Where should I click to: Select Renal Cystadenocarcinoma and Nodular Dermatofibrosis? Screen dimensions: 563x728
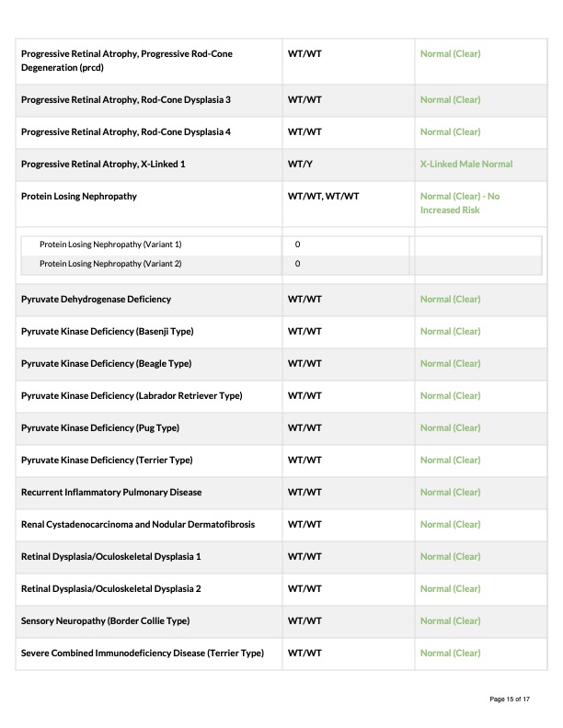point(138,525)
